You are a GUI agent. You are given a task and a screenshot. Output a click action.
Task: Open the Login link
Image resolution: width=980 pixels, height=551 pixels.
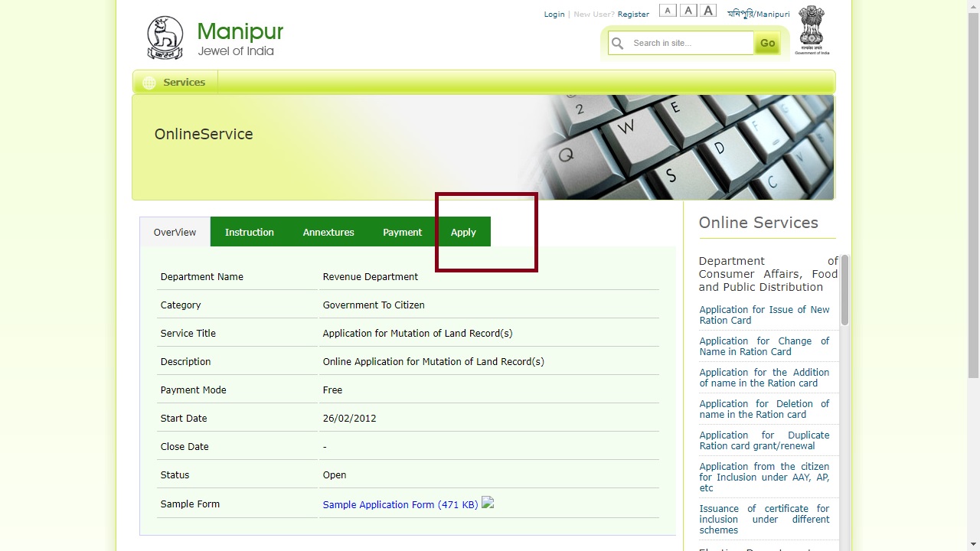pos(554,15)
